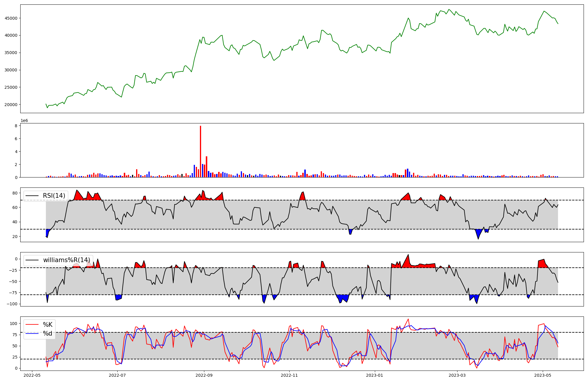Click the 45000 price axis tick label
The width and height of the screenshot is (588, 382).
point(11,18)
